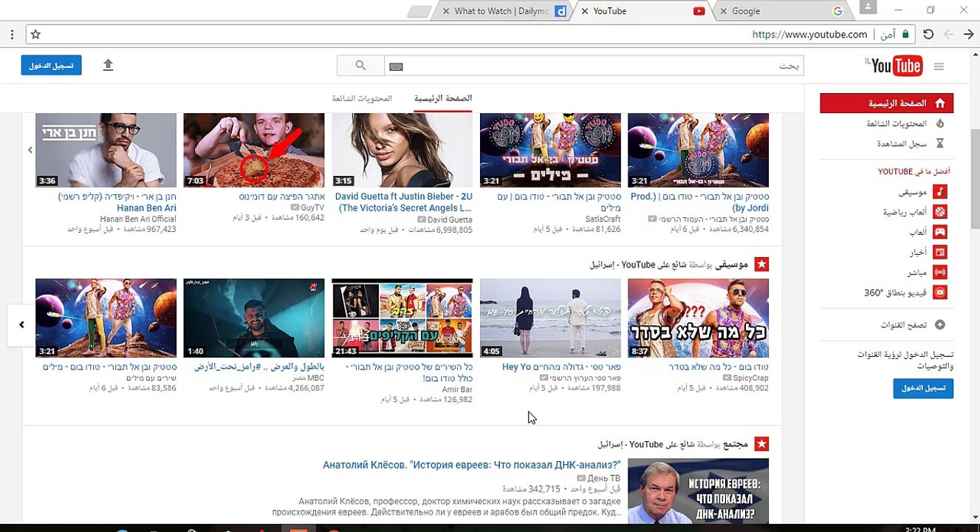Image resolution: width=980 pixels, height=532 pixels.
Task: Open the Amir Bar channel link
Action: (x=457, y=389)
